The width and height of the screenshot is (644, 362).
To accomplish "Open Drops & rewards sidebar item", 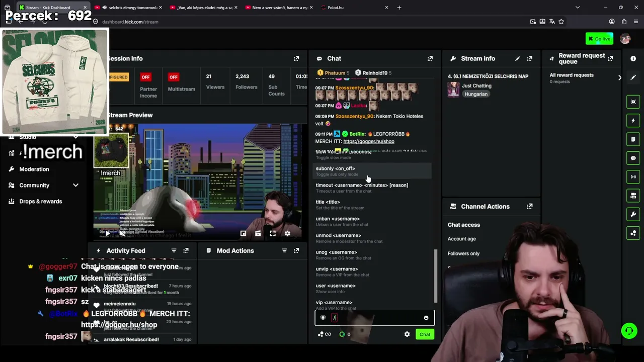I will (40, 201).
